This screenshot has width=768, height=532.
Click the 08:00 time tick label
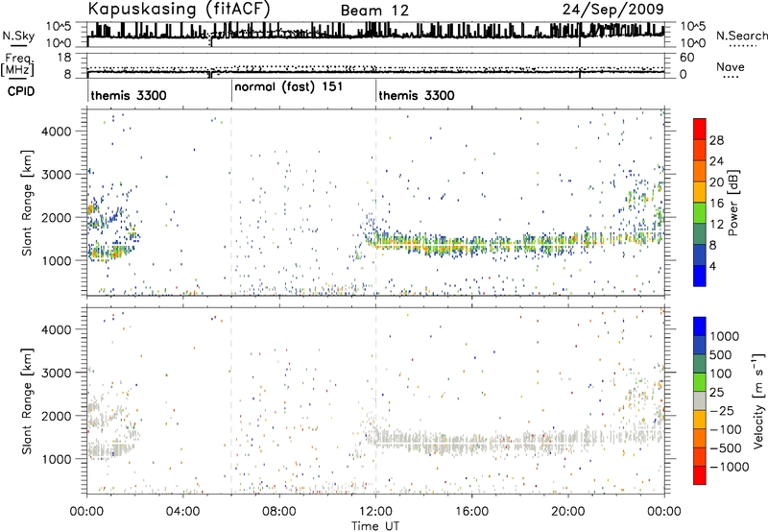tap(279, 512)
